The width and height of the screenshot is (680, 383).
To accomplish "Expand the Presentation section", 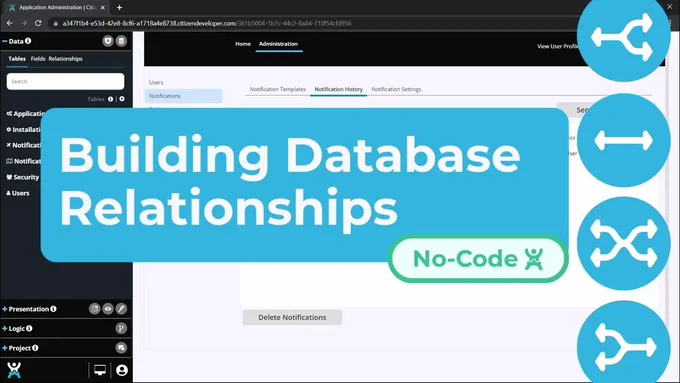I will click(x=5, y=309).
